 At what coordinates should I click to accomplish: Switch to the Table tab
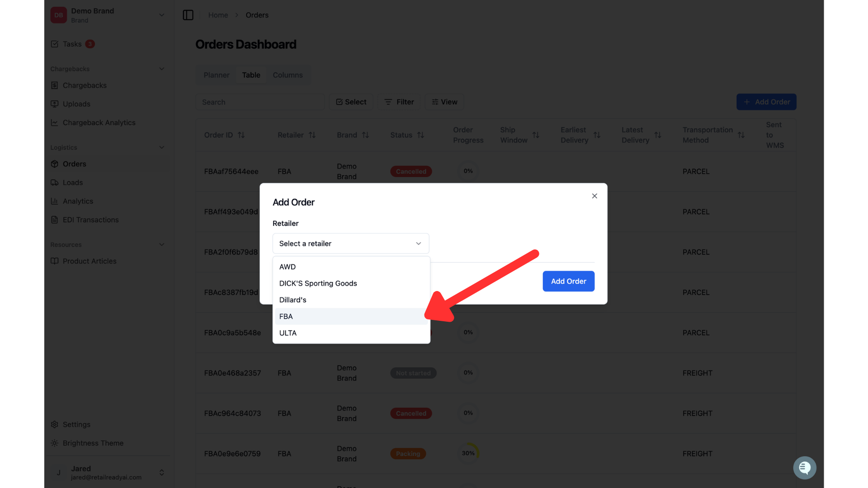pyautogui.click(x=251, y=75)
